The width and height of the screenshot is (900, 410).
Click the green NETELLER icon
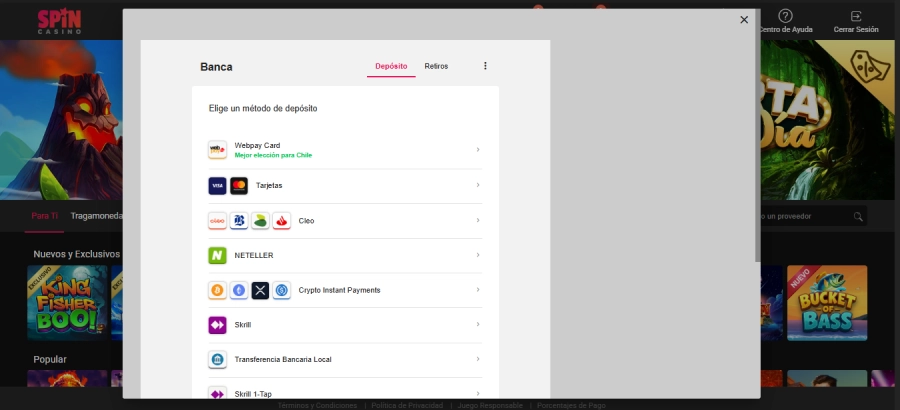pyautogui.click(x=217, y=255)
